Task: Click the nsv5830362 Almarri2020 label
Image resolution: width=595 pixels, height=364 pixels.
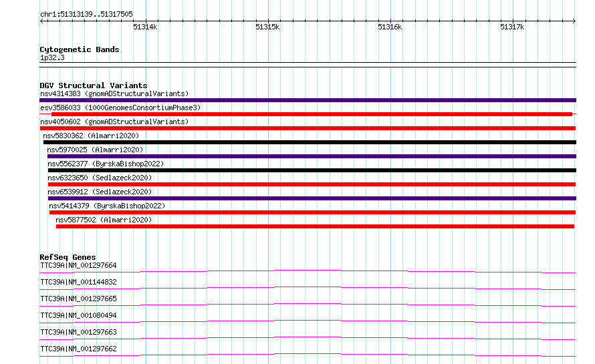Action: coord(91,136)
